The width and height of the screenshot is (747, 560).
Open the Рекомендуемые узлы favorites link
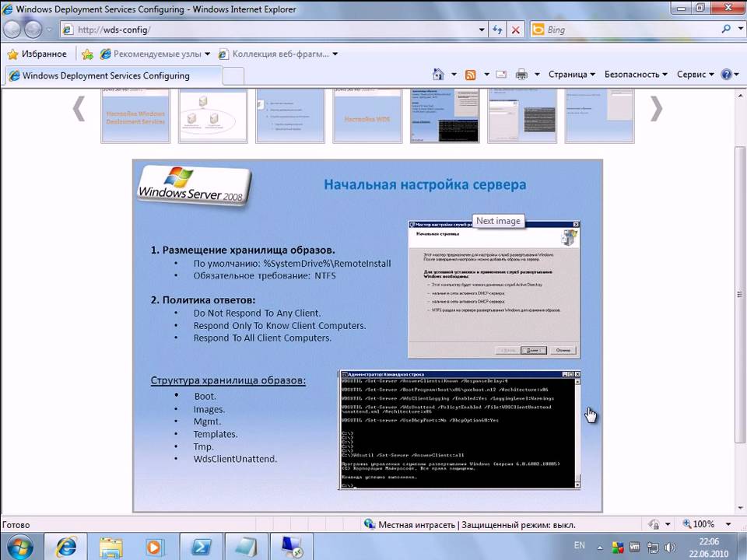coord(154,54)
